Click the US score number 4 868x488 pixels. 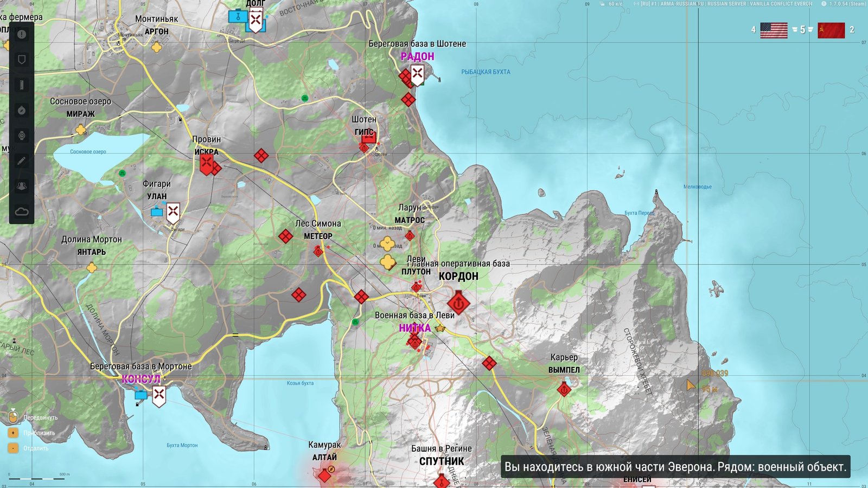753,30
